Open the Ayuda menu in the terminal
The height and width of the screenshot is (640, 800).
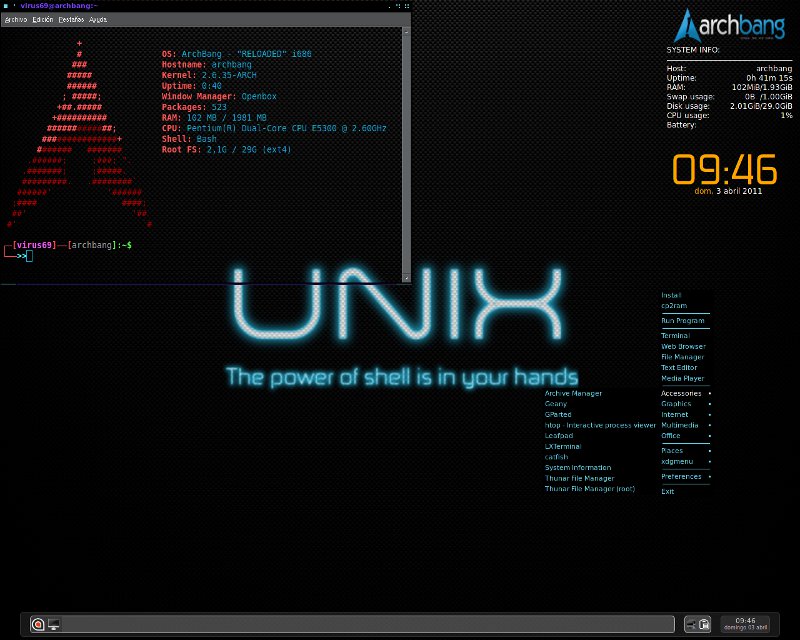pyautogui.click(x=98, y=19)
